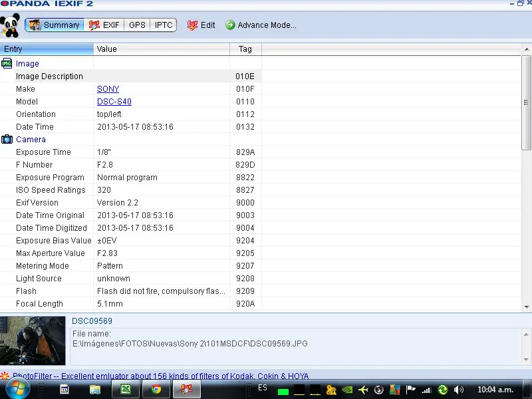532x399 pixels.
Task: Select the Image Description row
Action: [x=130, y=76]
